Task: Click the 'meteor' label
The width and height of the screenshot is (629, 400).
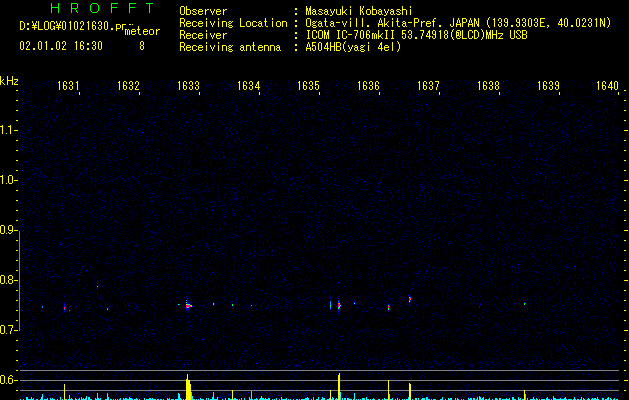Action: tap(142, 32)
